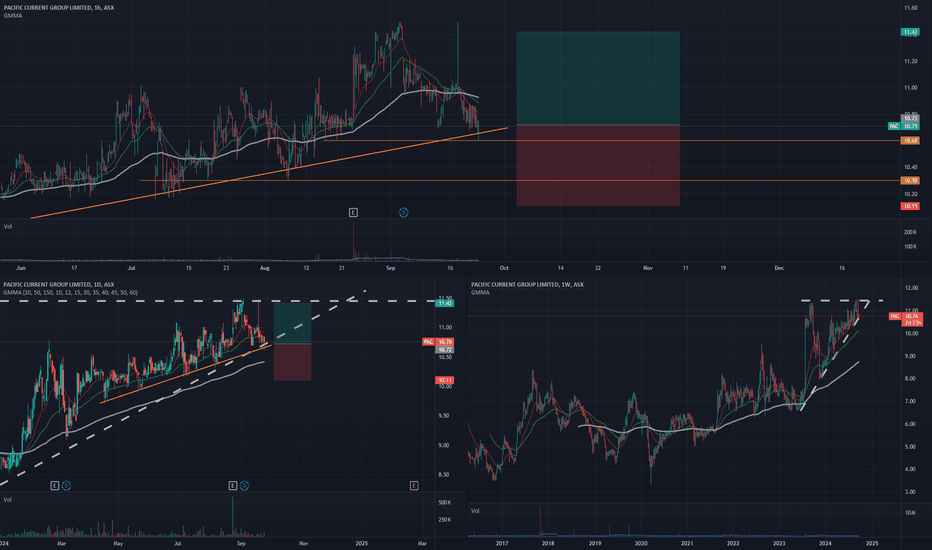This screenshot has width=932, height=550.
Task: Click the Vol label on 1h chart
Action: tap(8, 226)
